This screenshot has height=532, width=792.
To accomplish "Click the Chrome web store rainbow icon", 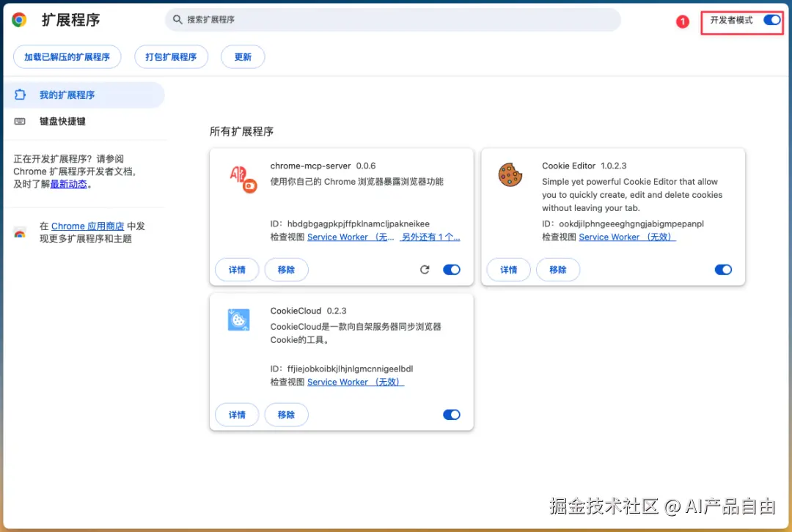I will pyautogui.click(x=20, y=233).
